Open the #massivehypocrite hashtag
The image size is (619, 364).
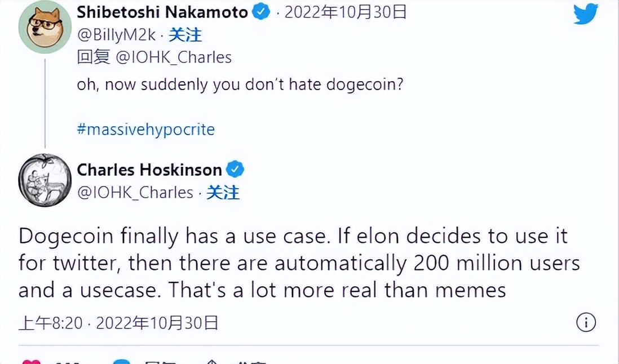click(x=145, y=130)
